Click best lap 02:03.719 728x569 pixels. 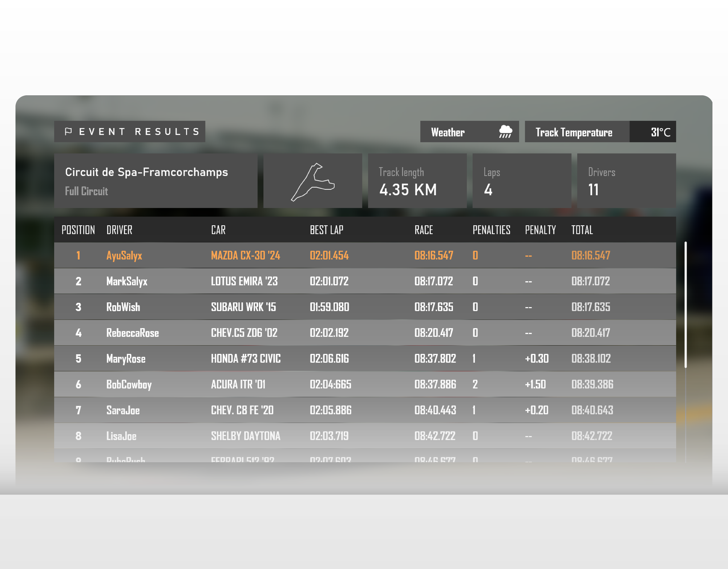tap(329, 436)
